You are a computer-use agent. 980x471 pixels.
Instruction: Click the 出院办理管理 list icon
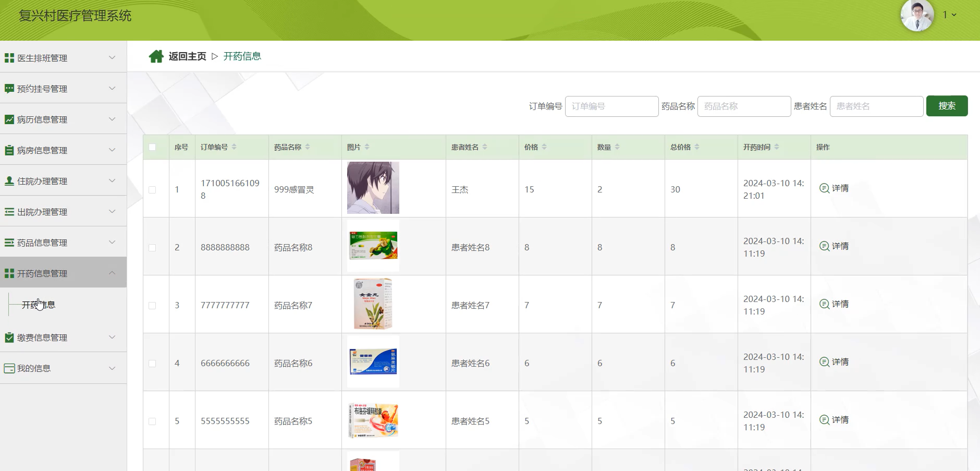(x=9, y=212)
